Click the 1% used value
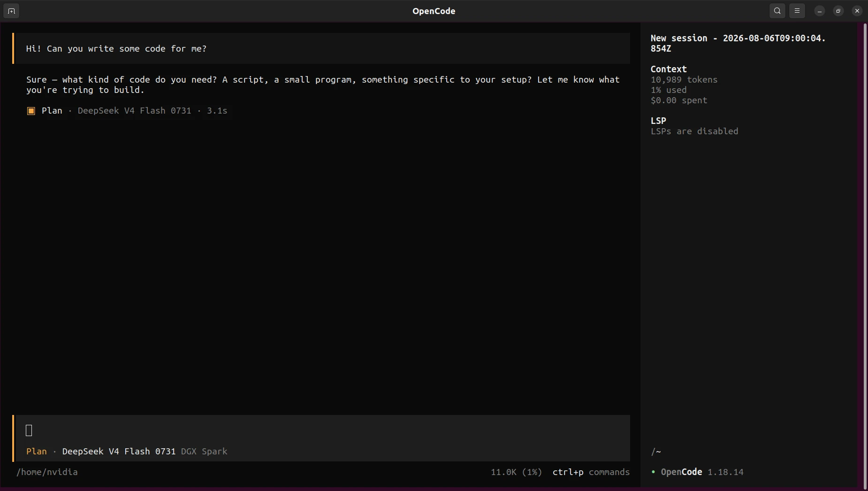868x491 pixels. click(669, 90)
